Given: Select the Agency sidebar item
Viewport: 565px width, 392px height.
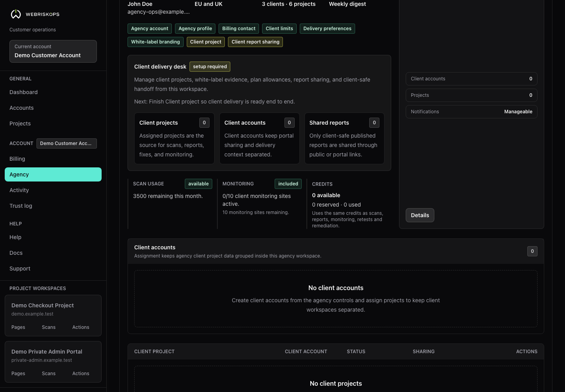Looking at the screenshot, I should tap(53, 174).
